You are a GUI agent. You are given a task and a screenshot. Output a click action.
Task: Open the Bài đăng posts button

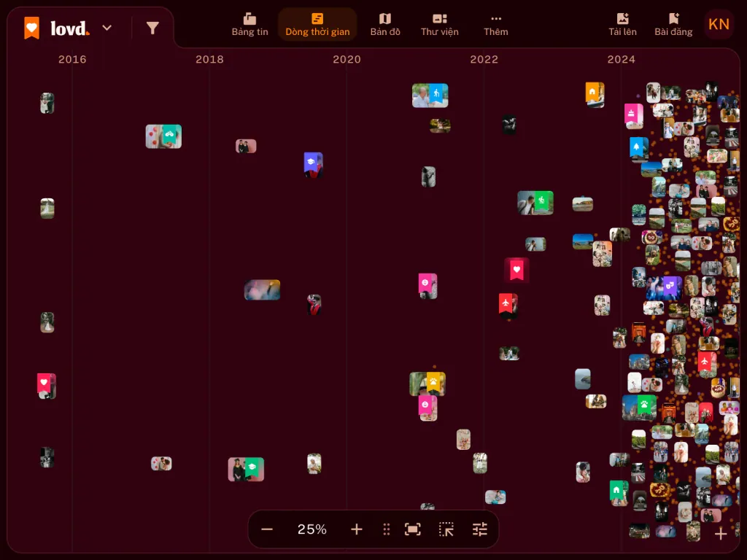[x=673, y=25]
